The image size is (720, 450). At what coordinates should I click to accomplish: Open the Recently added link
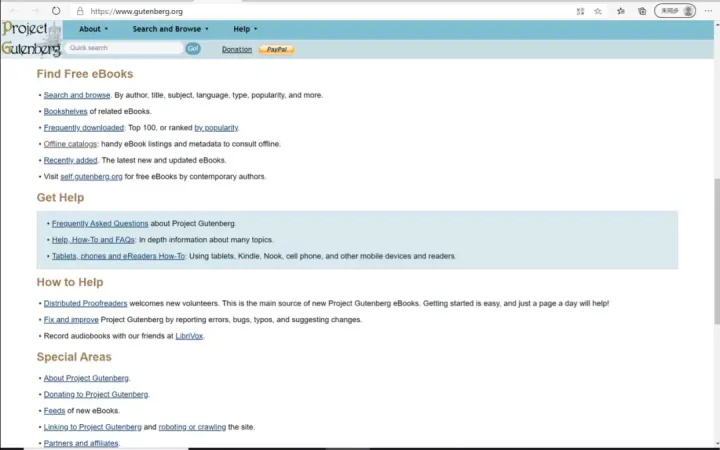coord(70,160)
